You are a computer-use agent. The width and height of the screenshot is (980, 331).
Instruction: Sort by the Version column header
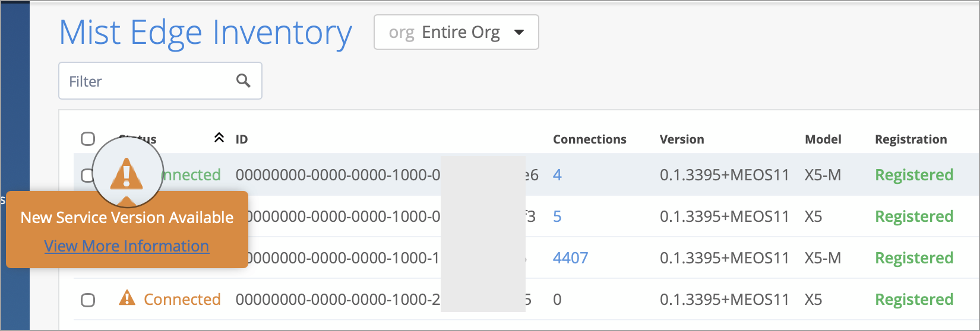point(682,139)
